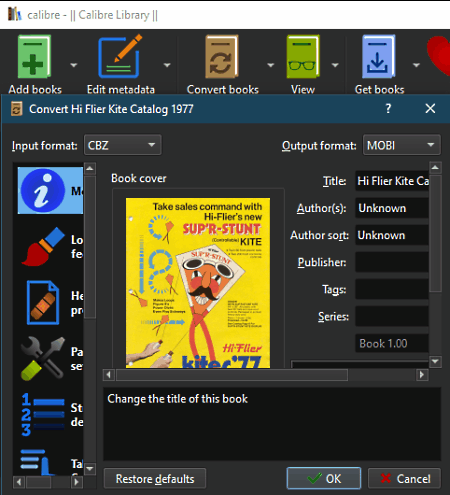
Task: Close the Convert dialog with X
Action: (430, 109)
